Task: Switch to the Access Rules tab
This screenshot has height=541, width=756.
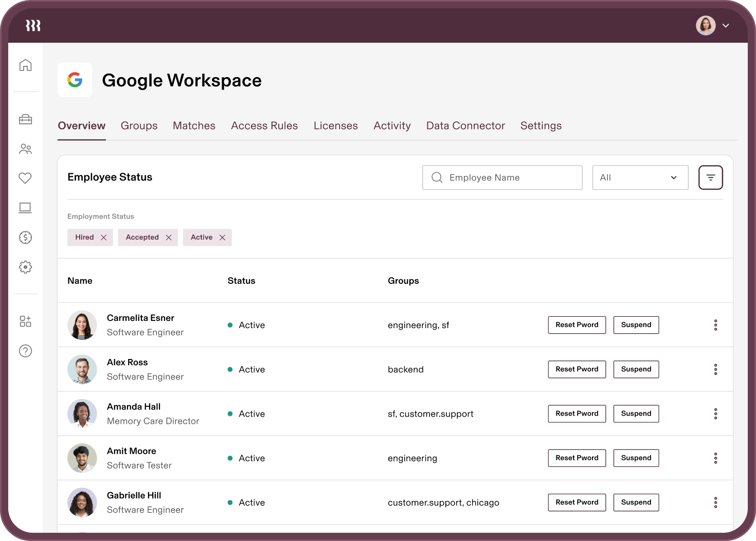Action: click(x=264, y=126)
